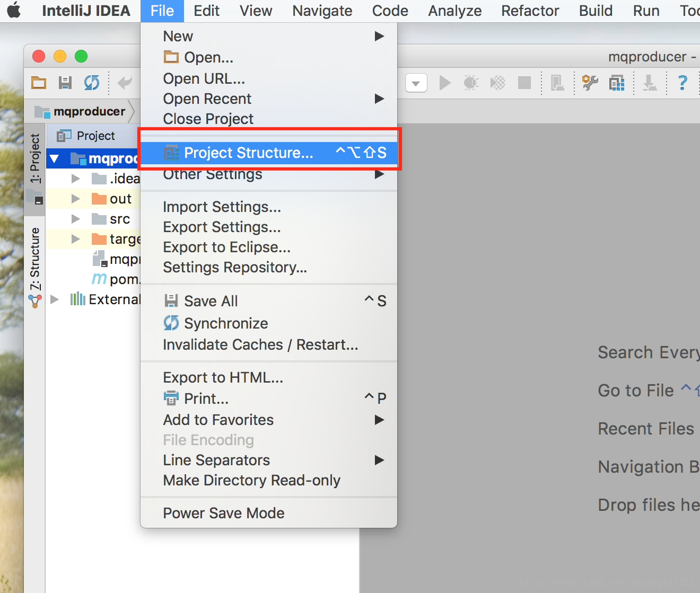This screenshot has width=700, height=593.
Task: Click the Project view icon in panel header
Action: (64, 136)
